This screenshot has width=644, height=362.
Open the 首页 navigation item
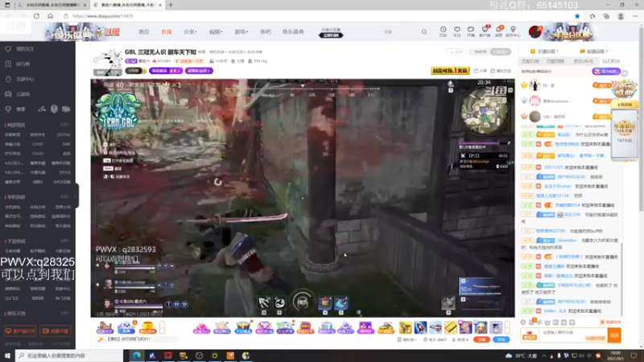[144, 31]
